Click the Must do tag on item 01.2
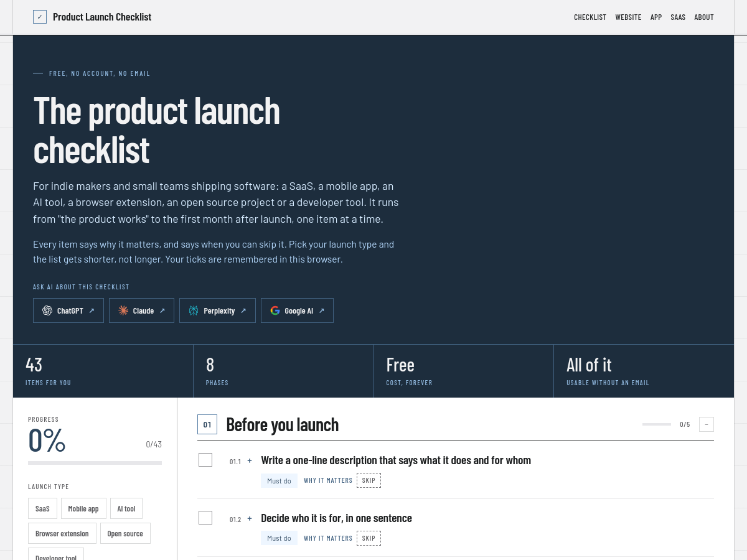Screen dimensions: 747x560 279,538
